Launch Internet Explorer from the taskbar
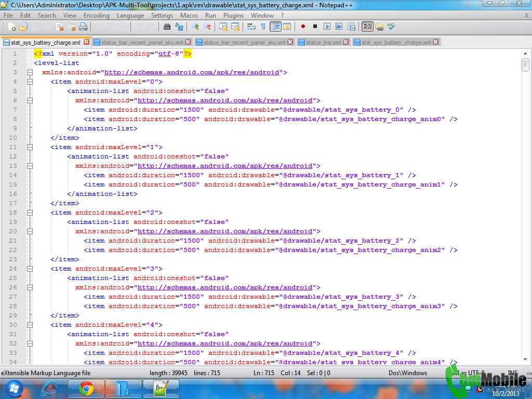Image resolution: width=532 pixels, height=399 pixels. click(x=49, y=389)
